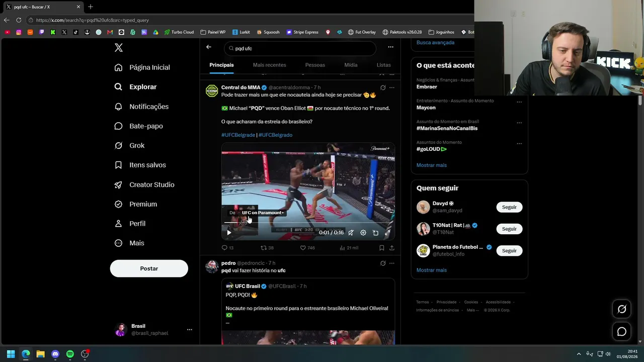The image size is (644, 362).
Task: Click the search field containing pqd ufc
Action: pyautogui.click(x=300, y=48)
